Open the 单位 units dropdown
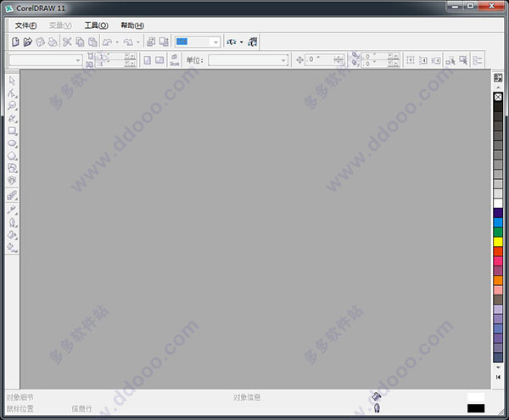This screenshot has width=509, height=420. click(x=283, y=60)
